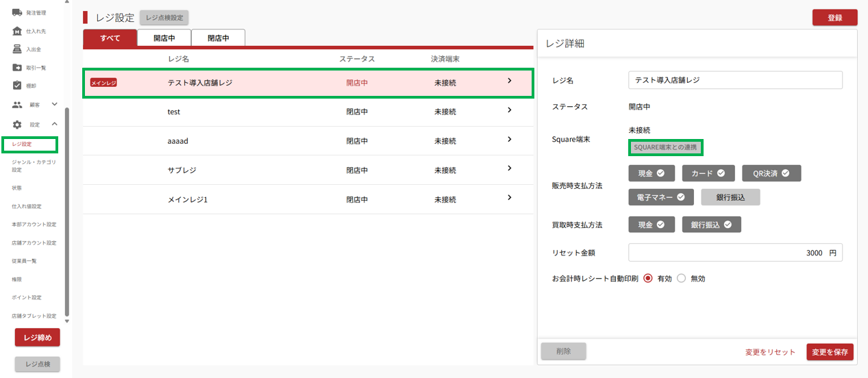Collapse the 設定 menu section chevron
This screenshot has height=378, width=868.
pyautogui.click(x=55, y=124)
